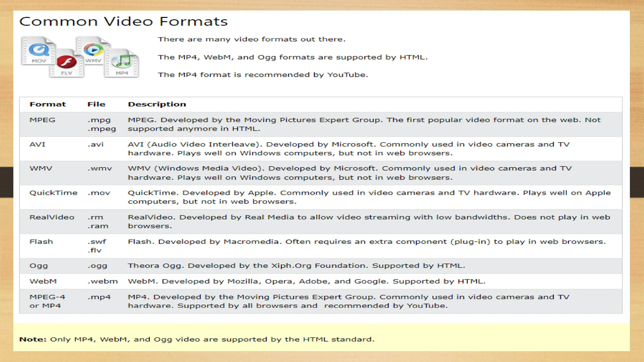Click the yellow Note box text

coord(197,339)
